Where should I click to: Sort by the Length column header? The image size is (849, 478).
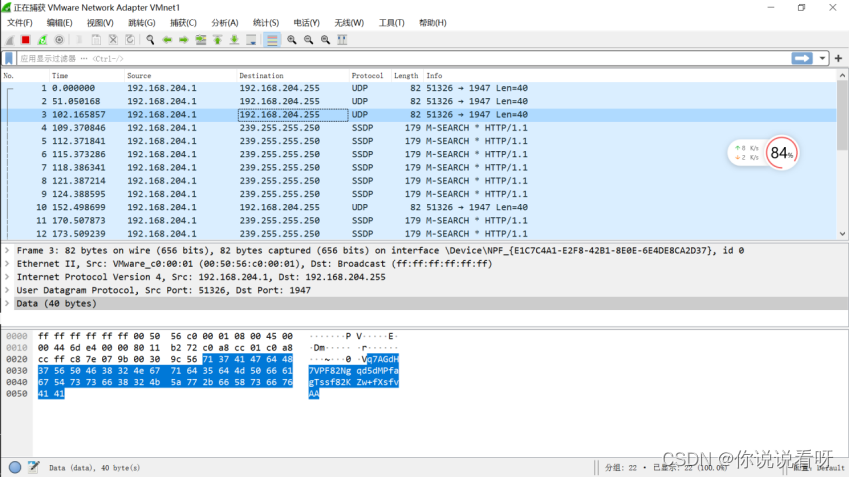[x=407, y=76]
